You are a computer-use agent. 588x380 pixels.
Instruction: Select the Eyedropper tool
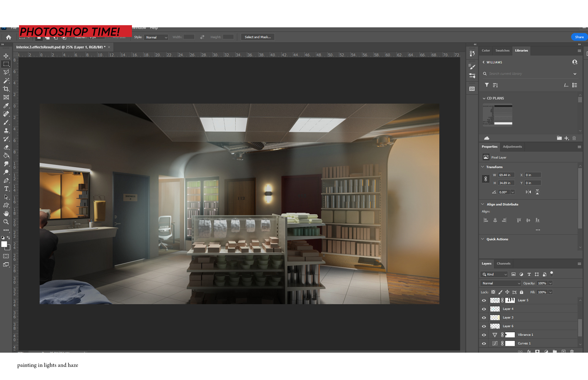tap(6, 106)
